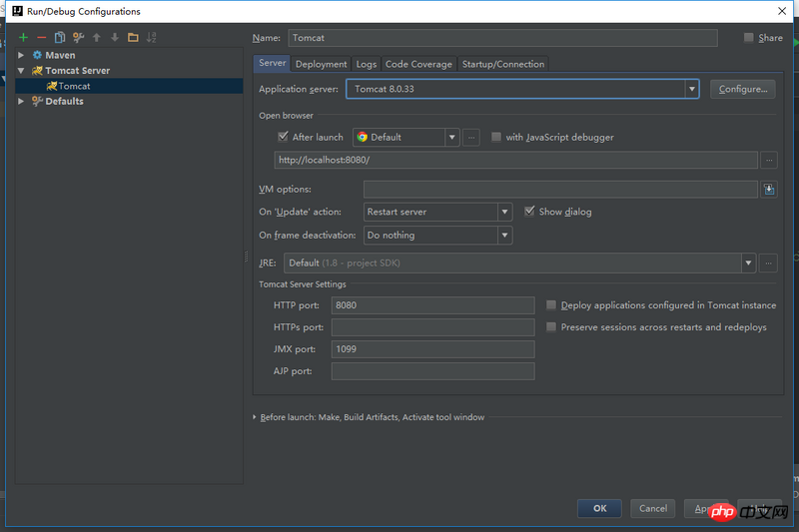Open the Startup/Connection tab

pos(503,64)
